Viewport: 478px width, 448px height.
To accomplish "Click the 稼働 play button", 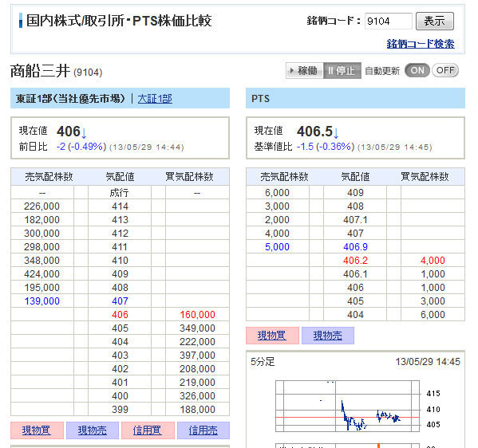I will pos(304,71).
